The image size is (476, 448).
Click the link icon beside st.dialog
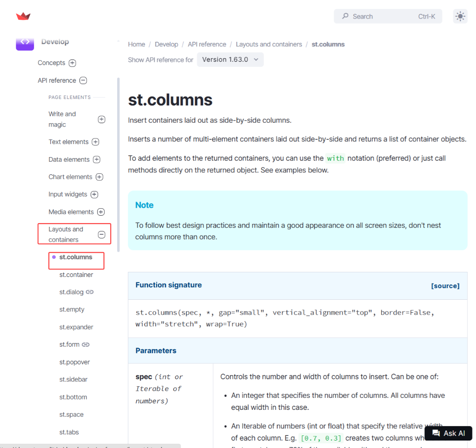(x=90, y=292)
